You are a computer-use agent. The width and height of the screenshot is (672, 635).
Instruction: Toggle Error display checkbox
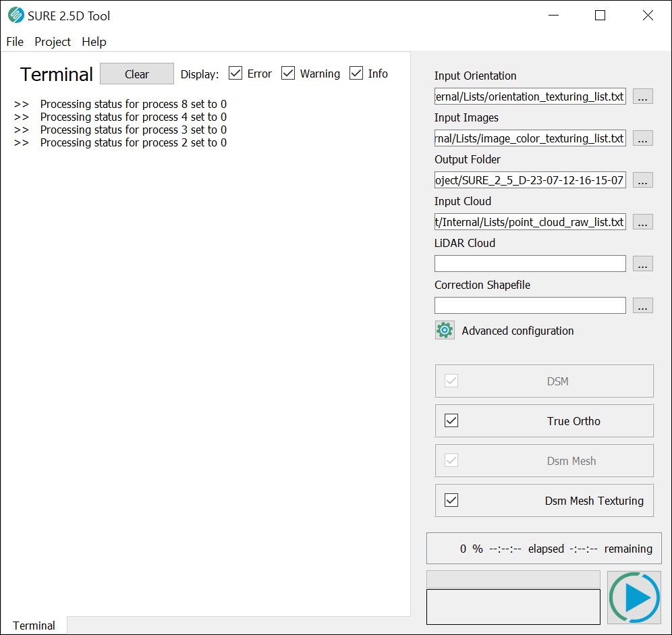point(235,74)
